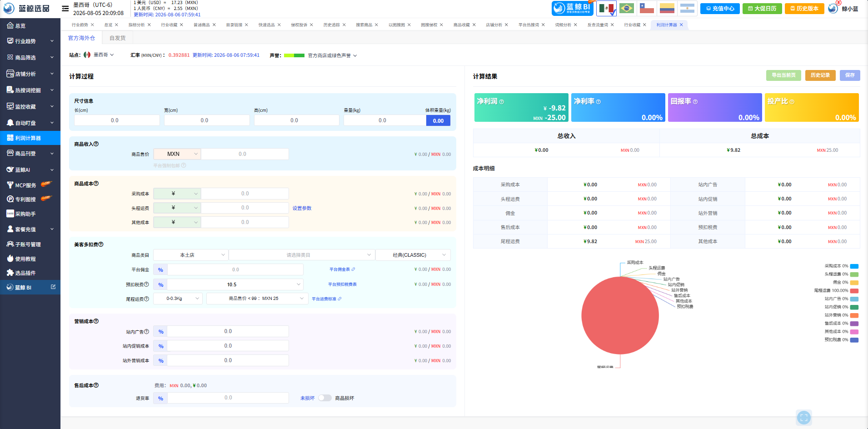This screenshot has height=429, width=868.
Task: Open the 本土店 store type dropdown
Action: (x=191, y=255)
